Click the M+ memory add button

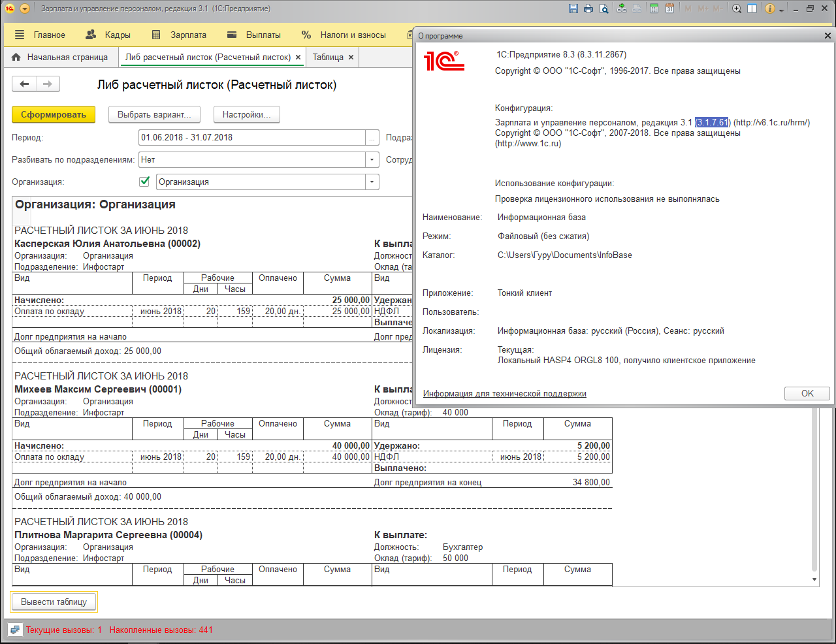point(703,8)
